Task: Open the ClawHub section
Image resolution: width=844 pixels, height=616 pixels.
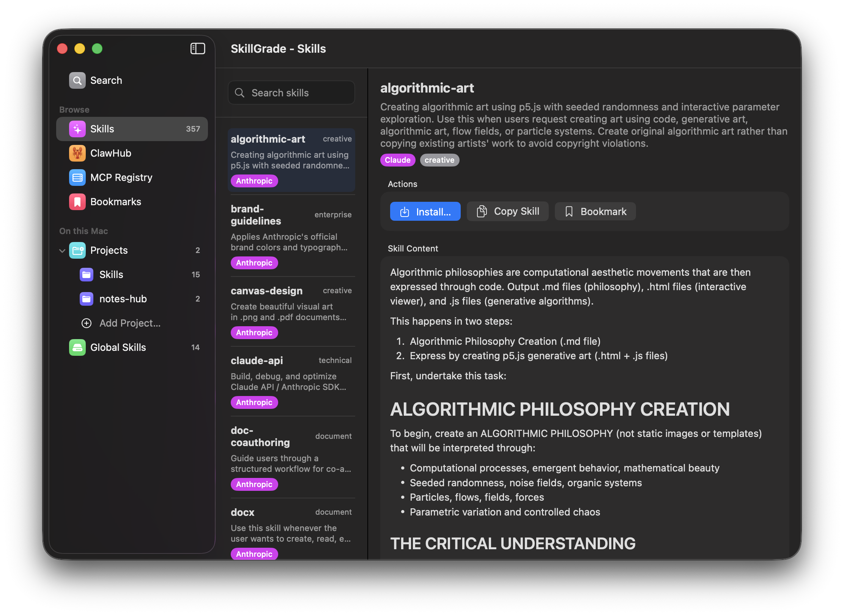Action: point(132,153)
